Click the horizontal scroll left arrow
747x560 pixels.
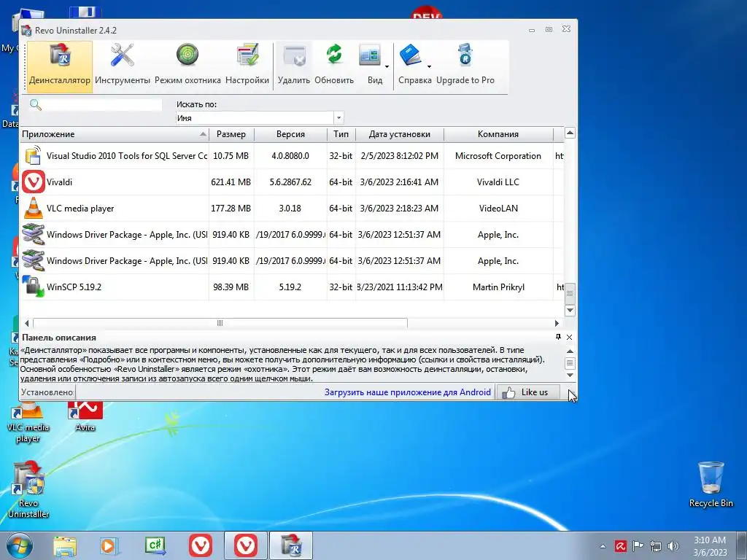[x=27, y=323]
